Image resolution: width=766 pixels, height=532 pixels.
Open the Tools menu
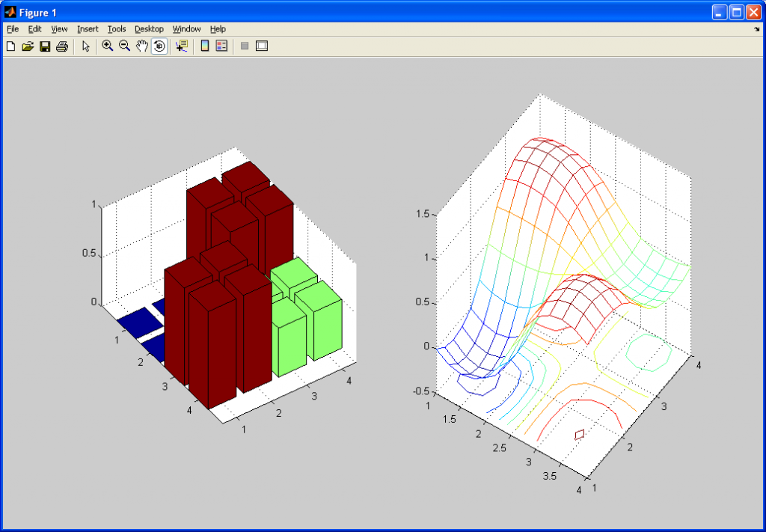pyautogui.click(x=116, y=28)
